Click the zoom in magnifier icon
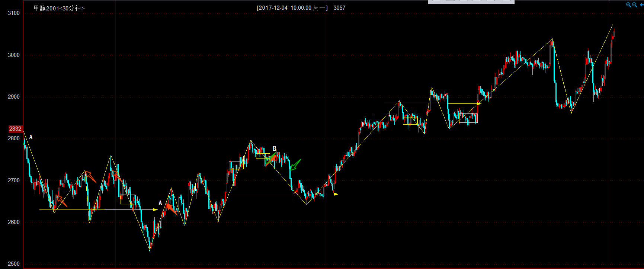The height and width of the screenshot is (269, 644). 629,5
